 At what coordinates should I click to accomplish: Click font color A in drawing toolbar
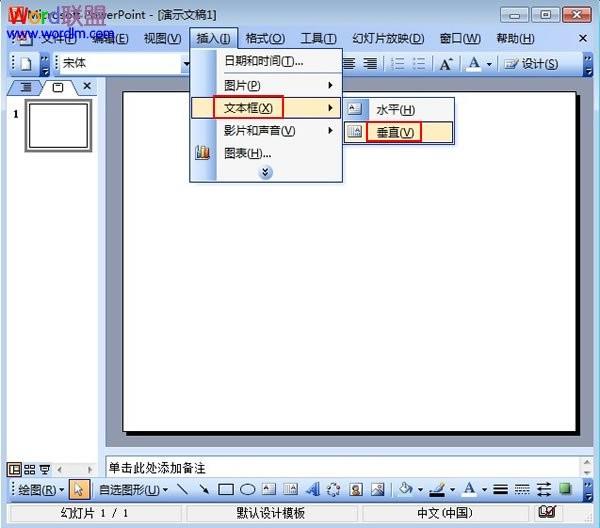coord(470,489)
